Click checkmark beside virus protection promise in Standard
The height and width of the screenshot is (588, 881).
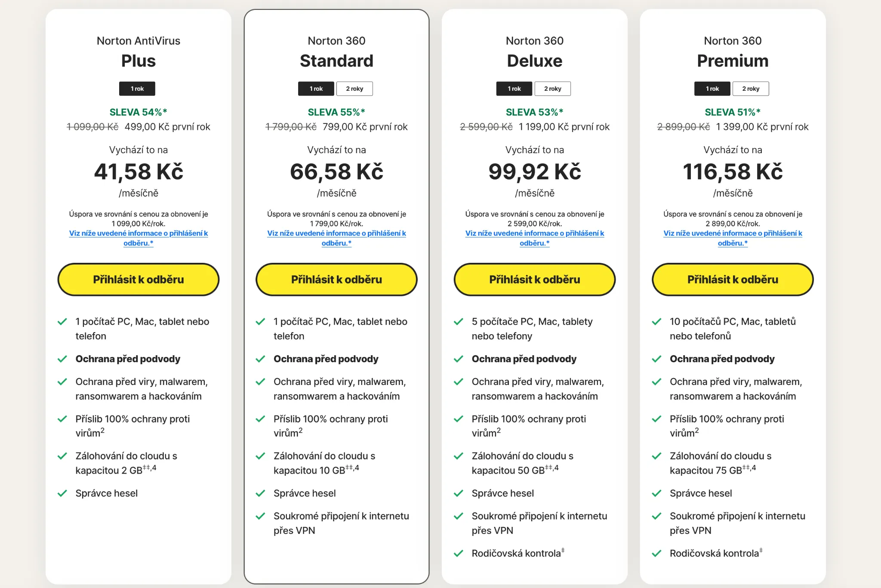[x=261, y=419]
